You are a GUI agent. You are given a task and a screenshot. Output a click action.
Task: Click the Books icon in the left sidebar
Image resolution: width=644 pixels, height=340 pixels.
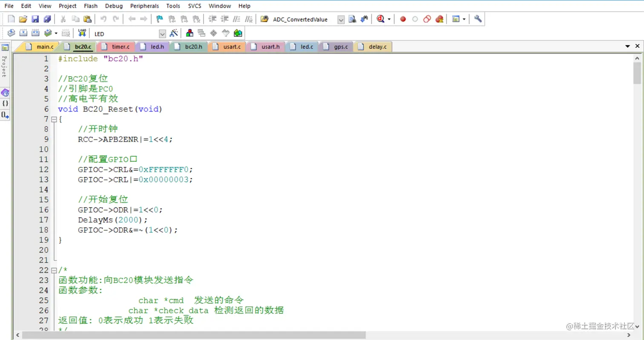pos(5,92)
